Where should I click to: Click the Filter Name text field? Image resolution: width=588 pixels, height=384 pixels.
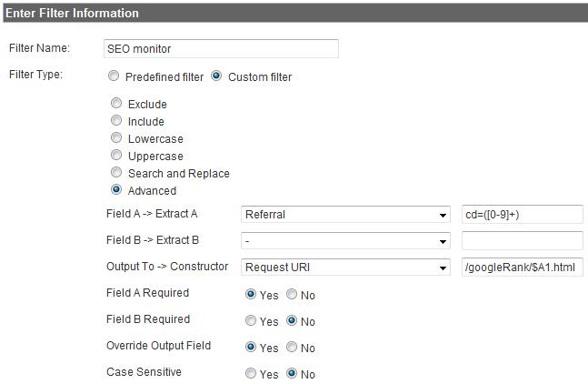pyautogui.click(x=221, y=49)
